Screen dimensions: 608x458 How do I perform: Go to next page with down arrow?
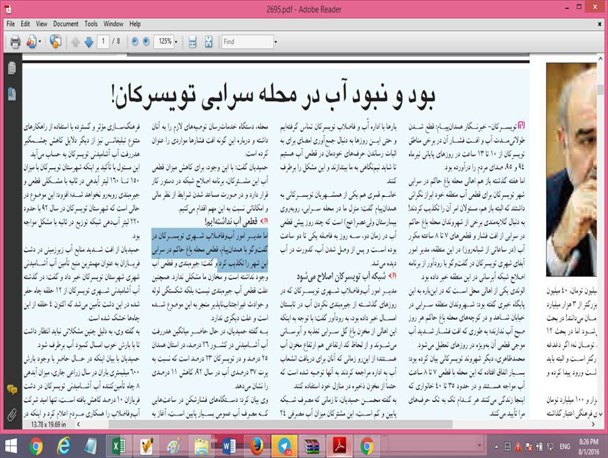[89, 42]
